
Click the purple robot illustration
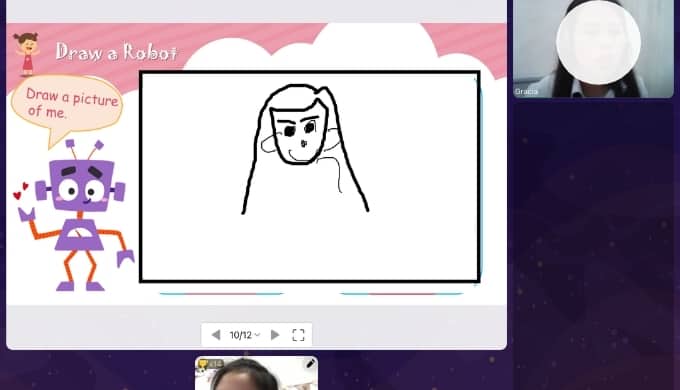click(77, 216)
